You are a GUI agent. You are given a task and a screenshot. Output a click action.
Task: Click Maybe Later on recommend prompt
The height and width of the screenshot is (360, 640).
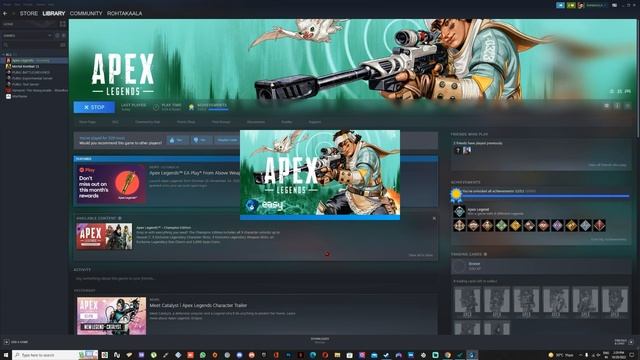tap(227, 140)
